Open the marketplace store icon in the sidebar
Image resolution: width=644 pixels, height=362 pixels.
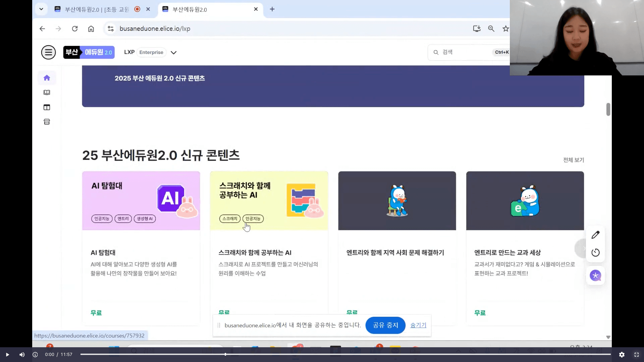pos(47,122)
